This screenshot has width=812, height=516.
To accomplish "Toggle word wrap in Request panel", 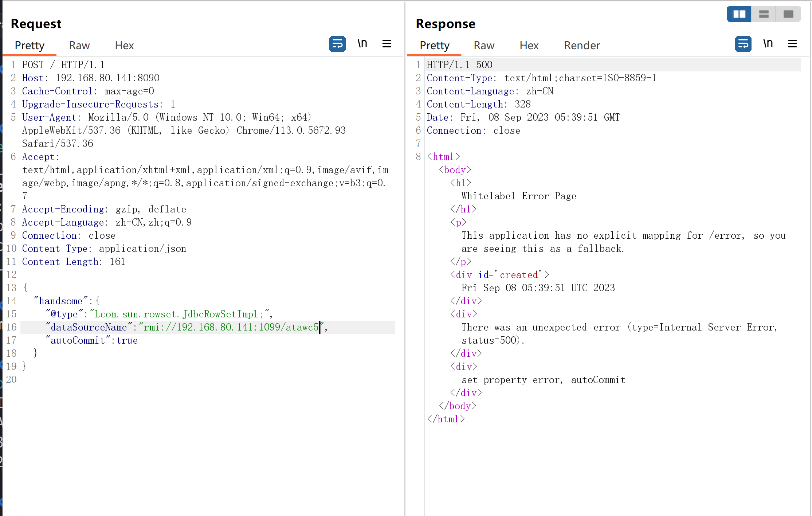I will click(337, 44).
